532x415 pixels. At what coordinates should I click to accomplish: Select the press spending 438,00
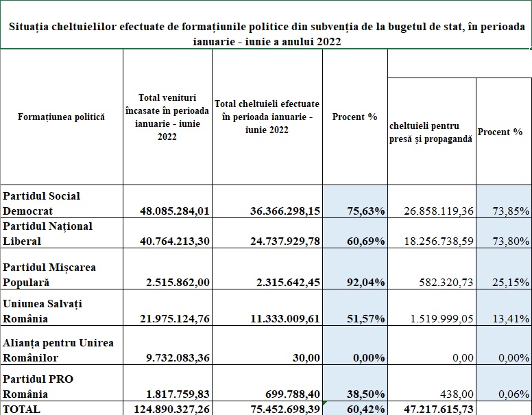[x=432, y=383]
